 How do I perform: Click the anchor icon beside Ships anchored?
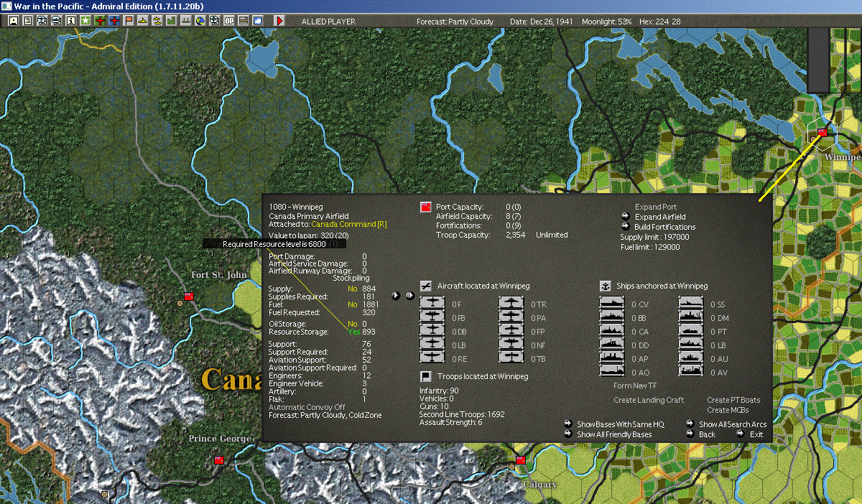[x=605, y=286]
